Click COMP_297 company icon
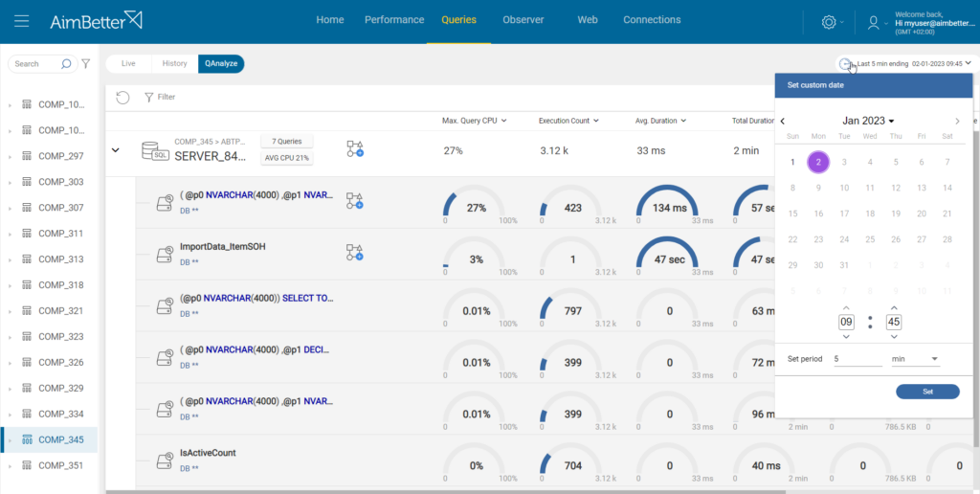Screen dimensions: 980x494 click(27, 156)
